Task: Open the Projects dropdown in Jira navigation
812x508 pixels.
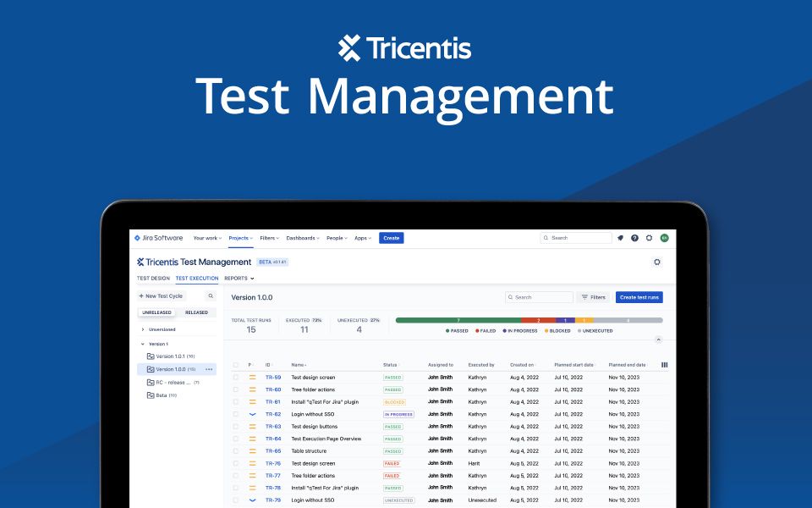Action: (x=240, y=238)
